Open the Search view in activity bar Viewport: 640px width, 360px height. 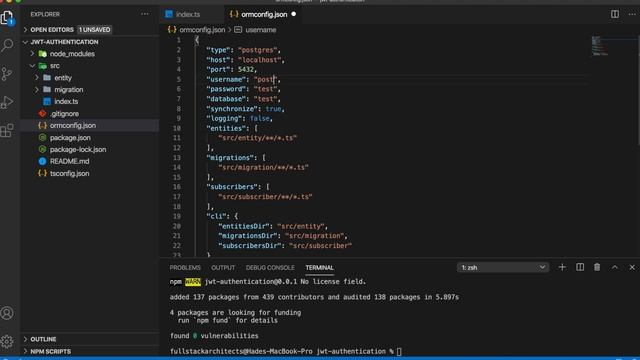[x=7, y=45]
